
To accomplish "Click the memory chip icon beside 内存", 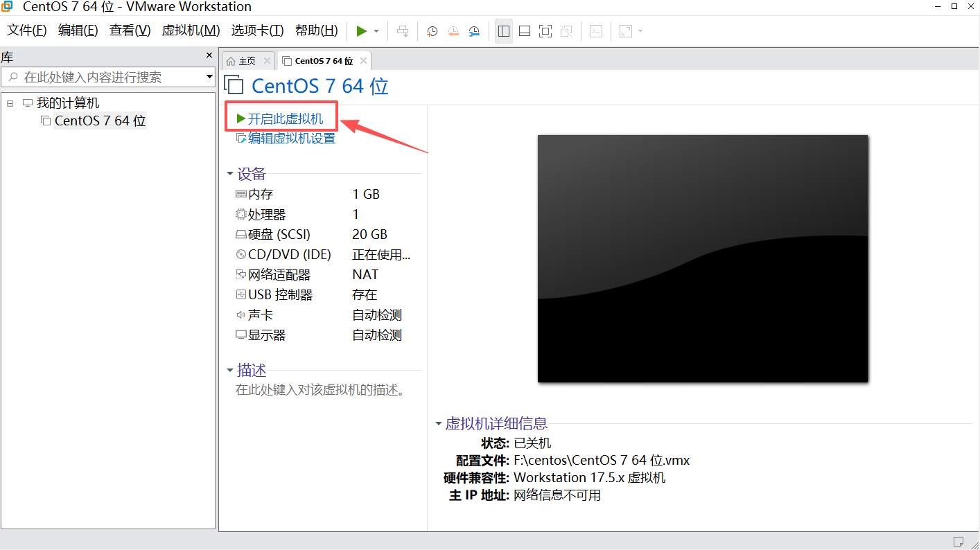I will 241,194.
